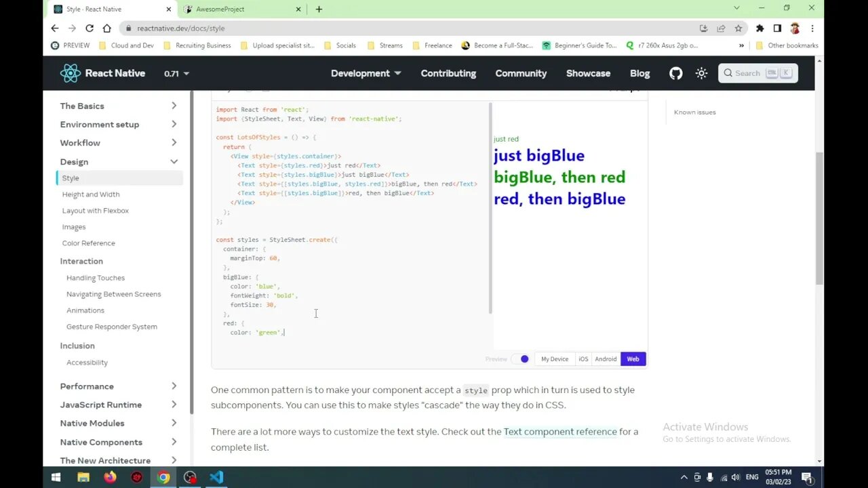Collapse the Design sidebar section
Screen dimensions: 868x488
coord(119,161)
